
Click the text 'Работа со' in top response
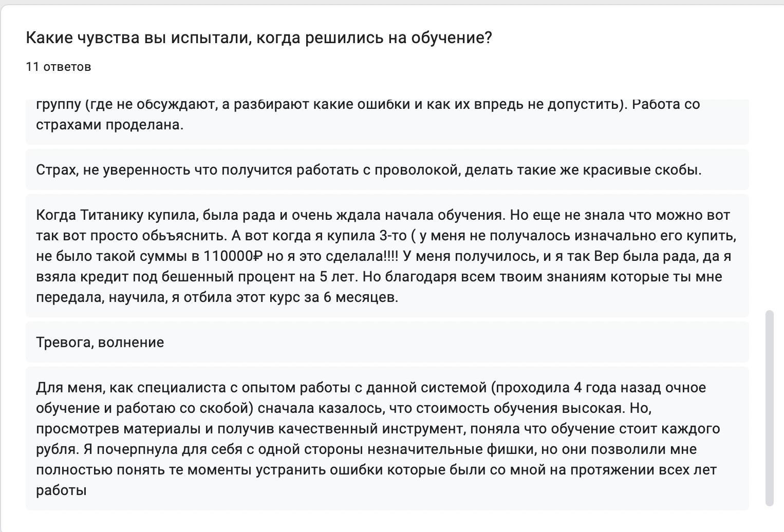[x=666, y=104]
